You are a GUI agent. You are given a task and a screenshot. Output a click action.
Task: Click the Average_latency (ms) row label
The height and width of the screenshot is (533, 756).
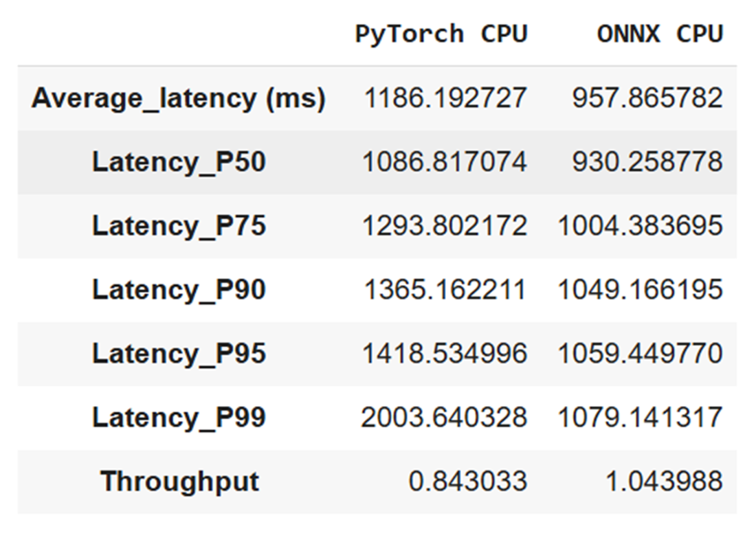[x=179, y=98]
